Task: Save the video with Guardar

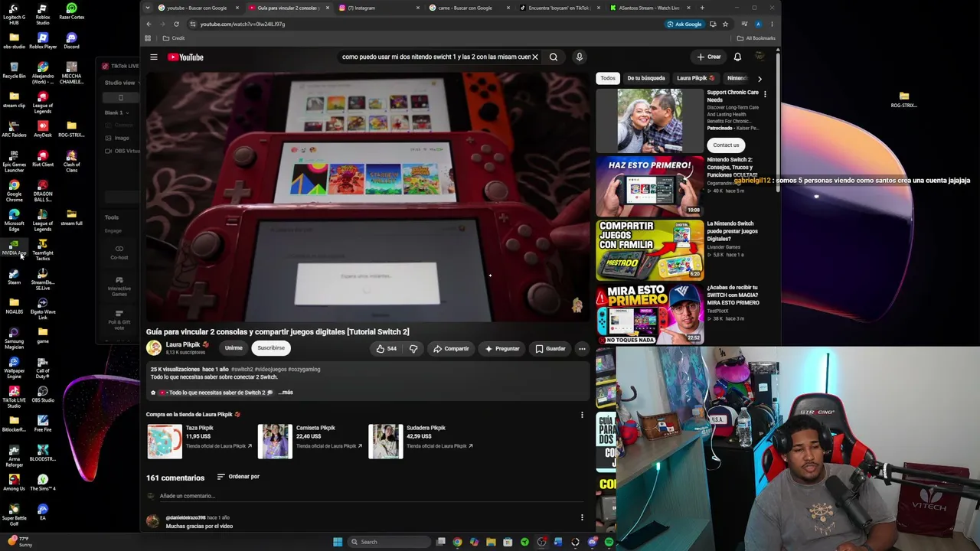Action: pyautogui.click(x=550, y=349)
